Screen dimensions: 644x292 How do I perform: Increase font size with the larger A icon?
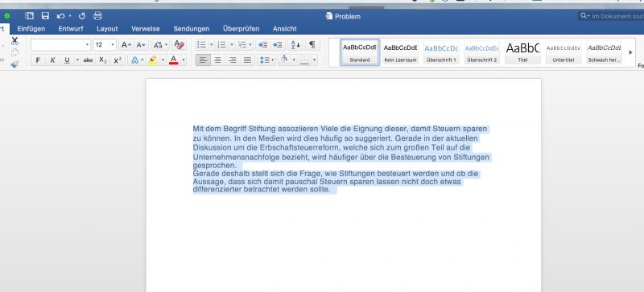[x=126, y=45]
